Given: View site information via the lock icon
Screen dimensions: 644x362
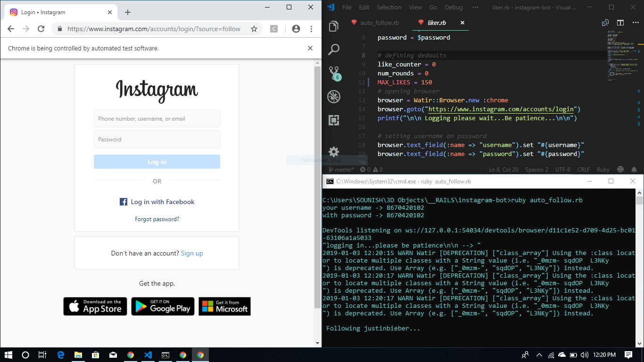Looking at the screenshot, I should (x=59, y=29).
